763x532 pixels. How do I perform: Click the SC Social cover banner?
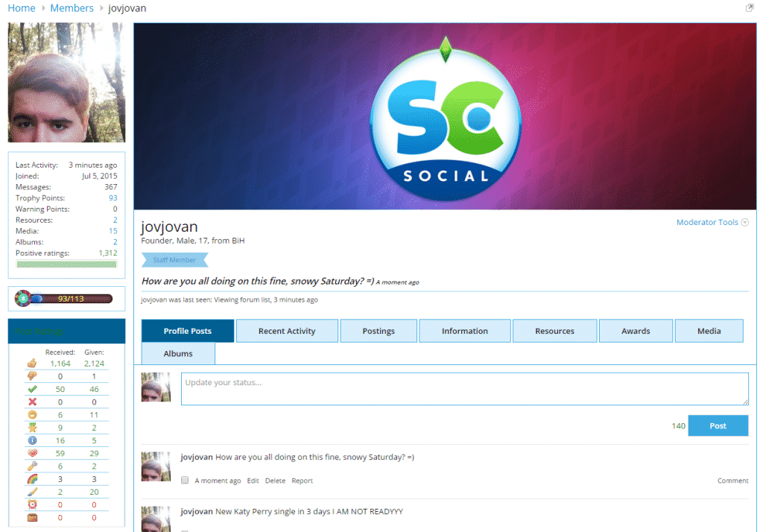[446, 116]
